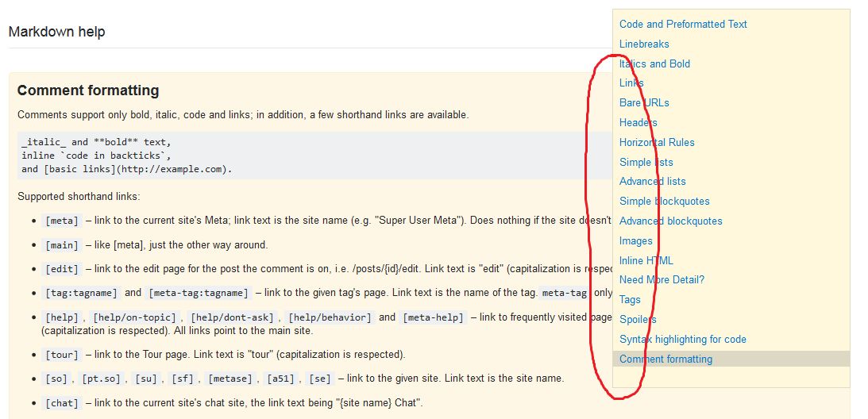This screenshot has width=868, height=419.
Task: Click the [tour] code tag
Action: (x=63, y=354)
